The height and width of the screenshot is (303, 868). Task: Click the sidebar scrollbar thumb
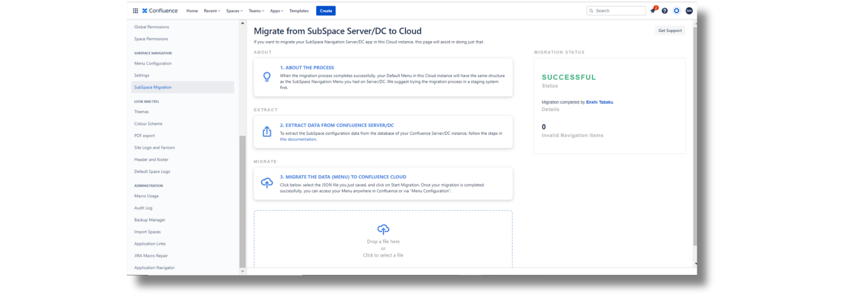coord(242,201)
